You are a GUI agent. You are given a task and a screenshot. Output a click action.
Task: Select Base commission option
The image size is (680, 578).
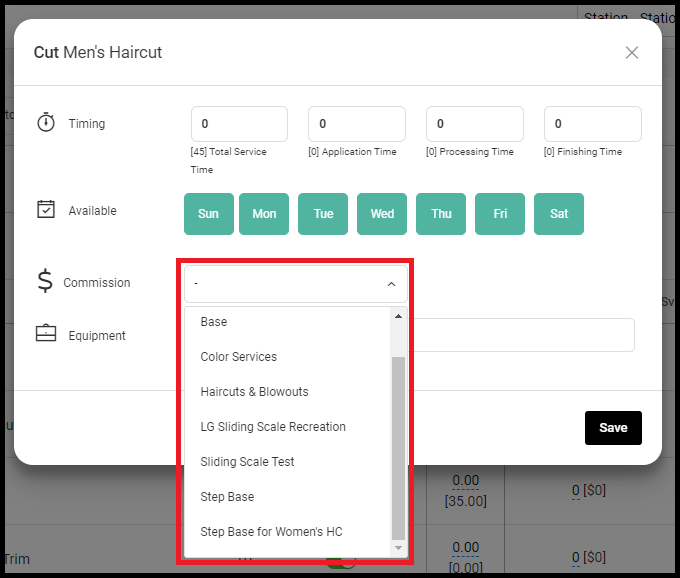[288, 322]
